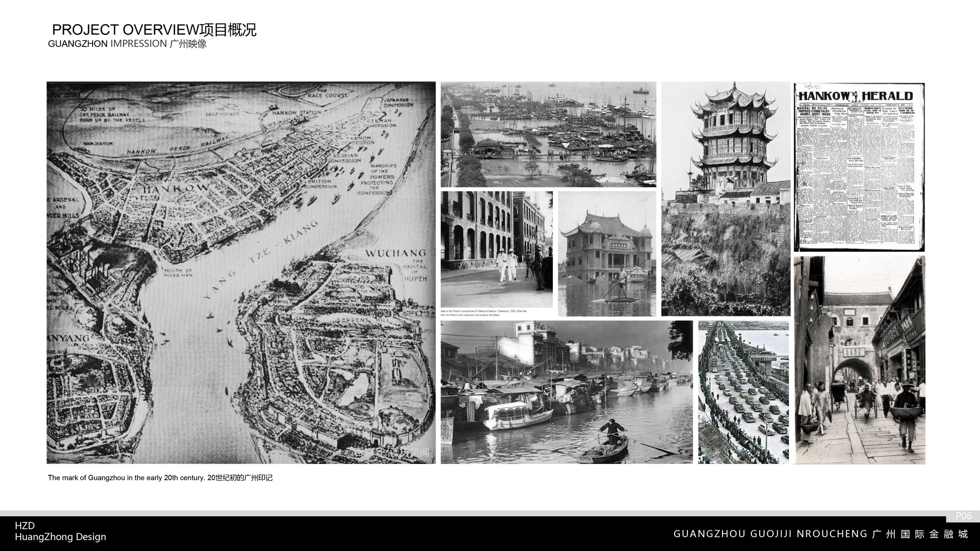980x551 pixels.
Task: Click the French concession street photo
Action: click(x=496, y=249)
